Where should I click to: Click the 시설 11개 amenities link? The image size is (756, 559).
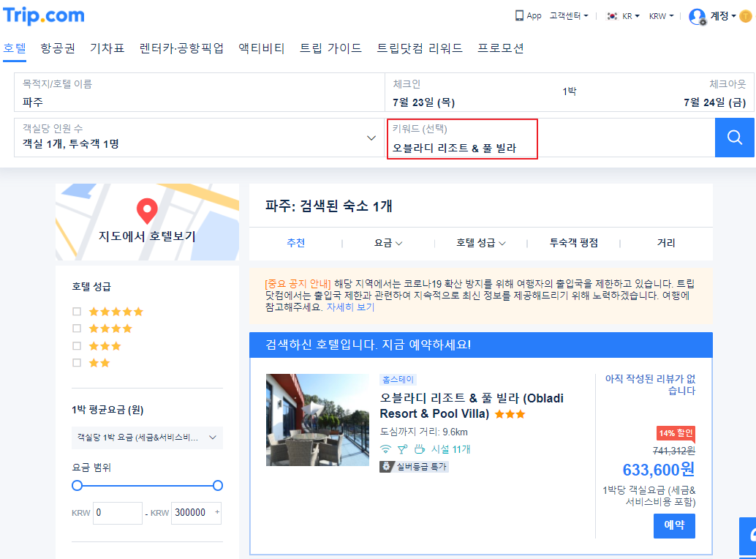coord(450,449)
